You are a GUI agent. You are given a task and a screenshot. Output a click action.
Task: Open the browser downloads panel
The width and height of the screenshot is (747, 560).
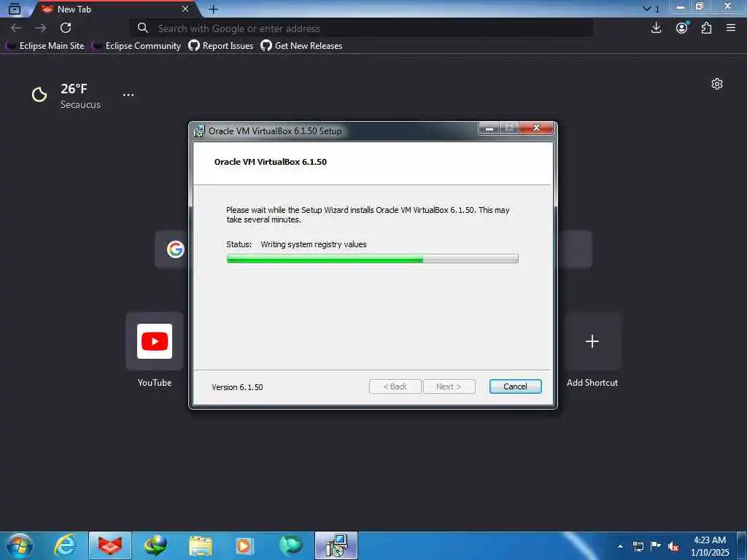point(656,28)
